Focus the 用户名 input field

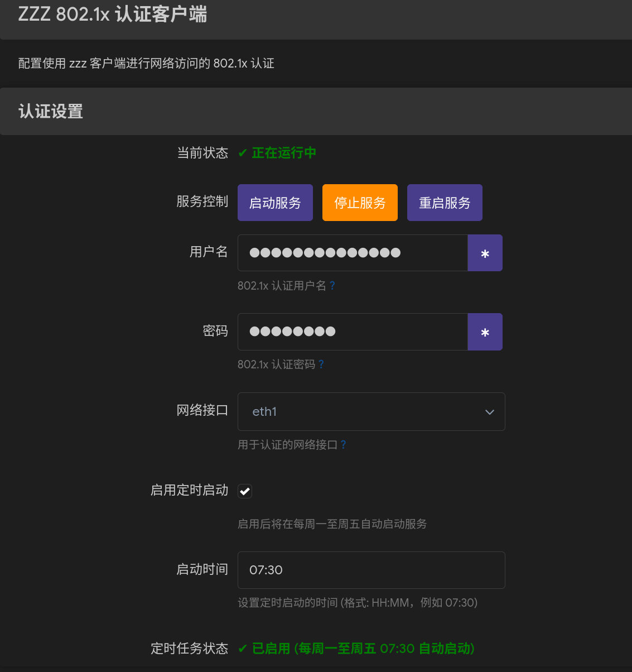click(353, 253)
